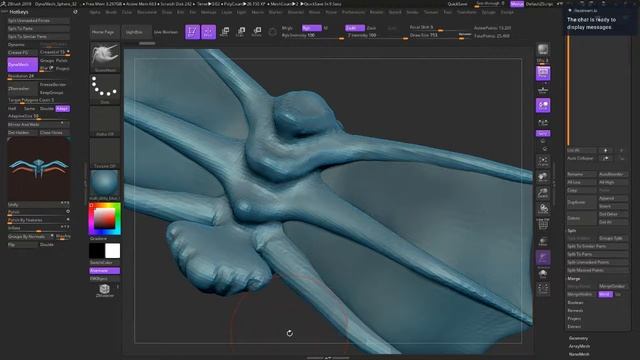Open the Brush menu
The width and height of the screenshot is (640, 360).
click(x=111, y=12)
